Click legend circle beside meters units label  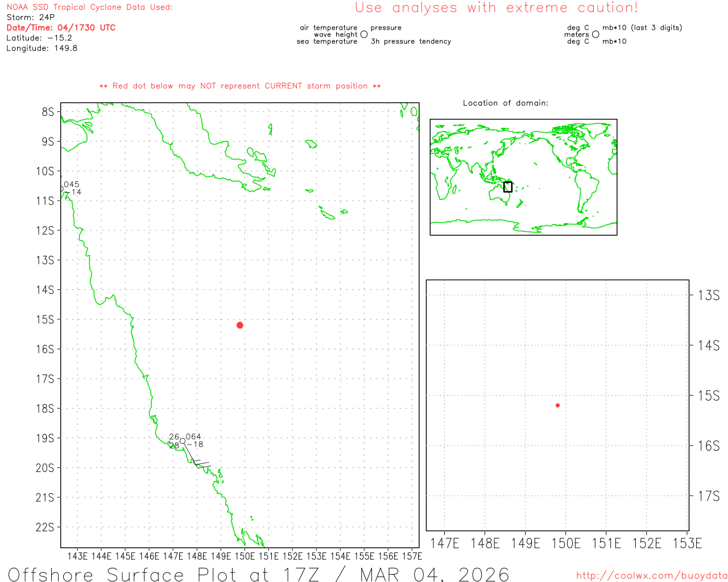coord(595,35)
